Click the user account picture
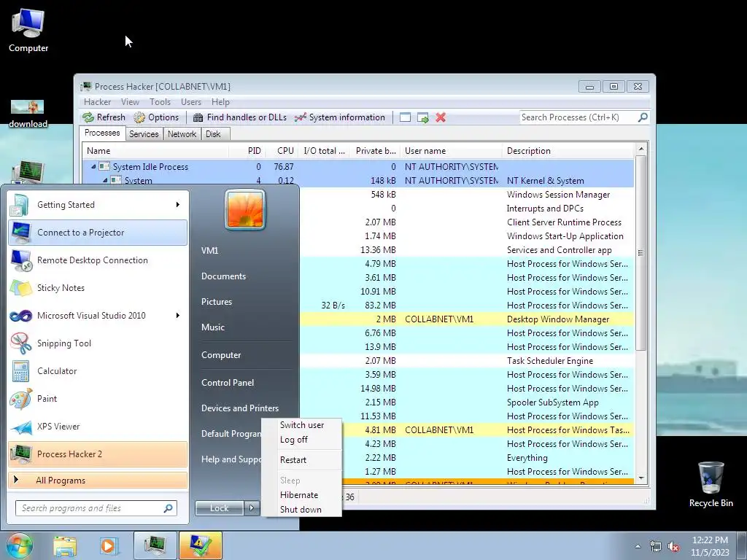This screenshot has height=560, width=747. tap(245, 210)
